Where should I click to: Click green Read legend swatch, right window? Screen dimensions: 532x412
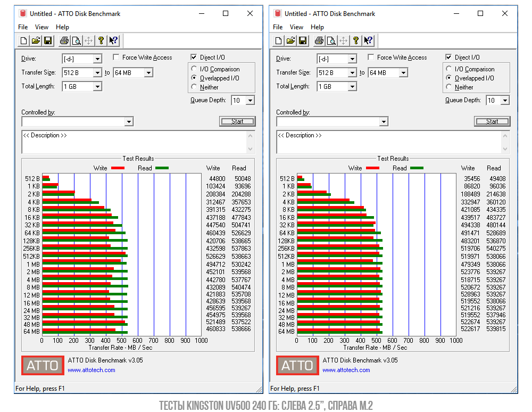point(417,168)
